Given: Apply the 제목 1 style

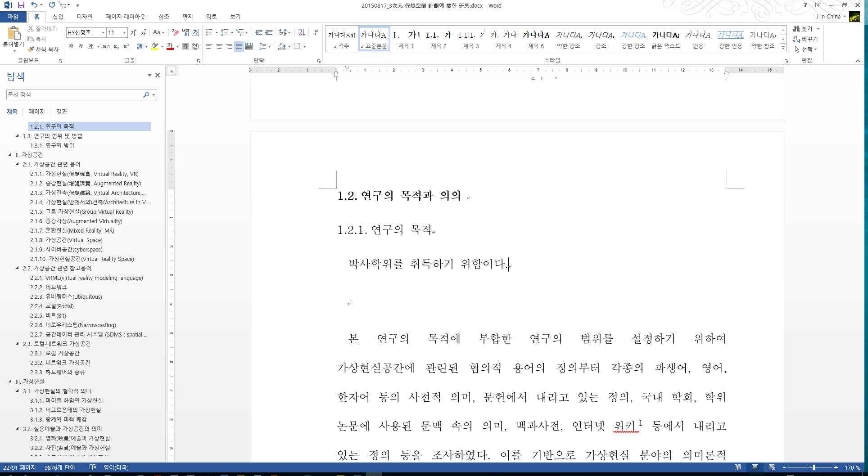Looking at the screenshot, I should click(406, 39).
